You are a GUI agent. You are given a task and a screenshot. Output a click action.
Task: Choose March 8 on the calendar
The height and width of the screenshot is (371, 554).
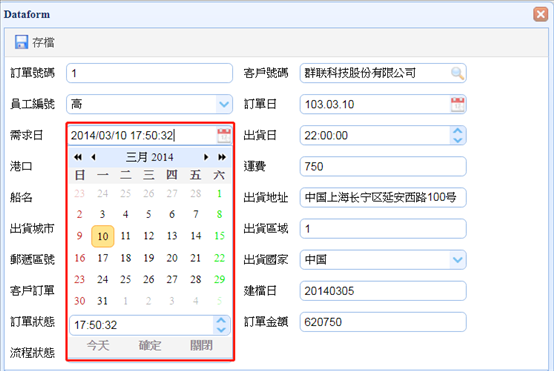pos(219,214)
